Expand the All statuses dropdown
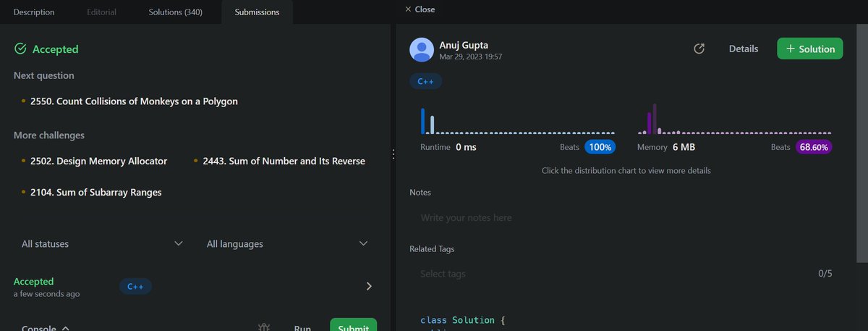868x331 pixels. pyautogui.click(x=102, y=244)
